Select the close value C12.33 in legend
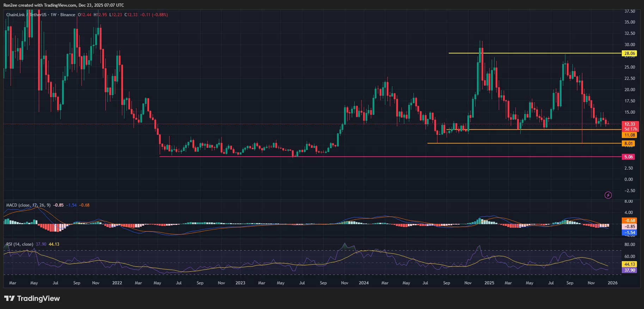644x309 pixels. [131, 15]
